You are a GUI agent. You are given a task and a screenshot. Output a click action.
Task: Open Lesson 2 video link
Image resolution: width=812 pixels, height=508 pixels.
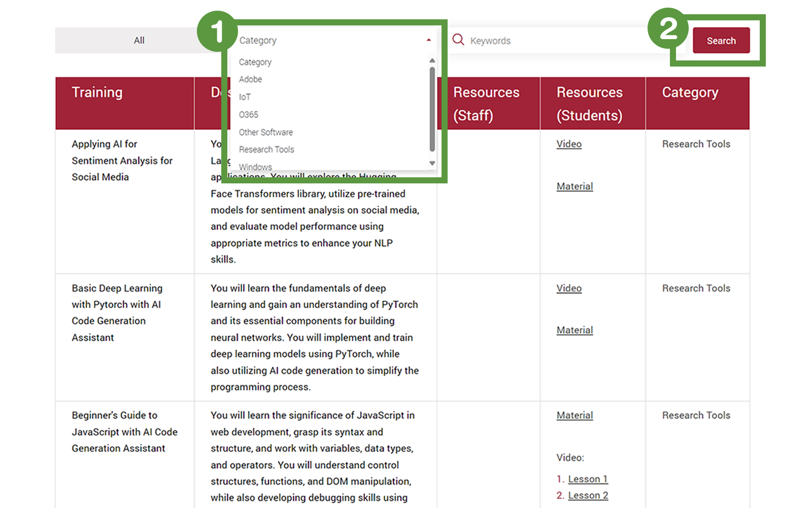(x=588, y=495)
